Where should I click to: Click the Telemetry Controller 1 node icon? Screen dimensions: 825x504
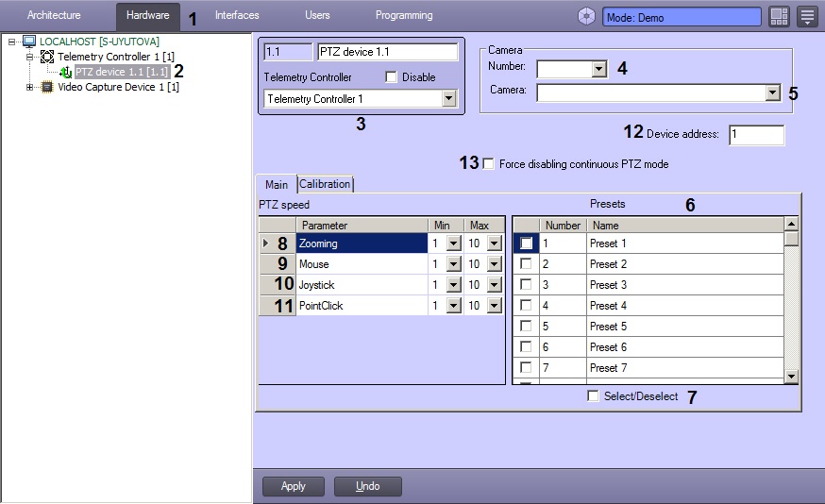tap(47, 57)
